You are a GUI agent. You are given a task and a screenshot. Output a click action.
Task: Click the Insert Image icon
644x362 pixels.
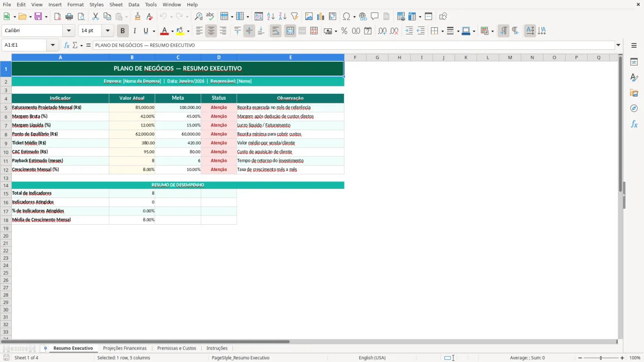[x=309, y=17]
